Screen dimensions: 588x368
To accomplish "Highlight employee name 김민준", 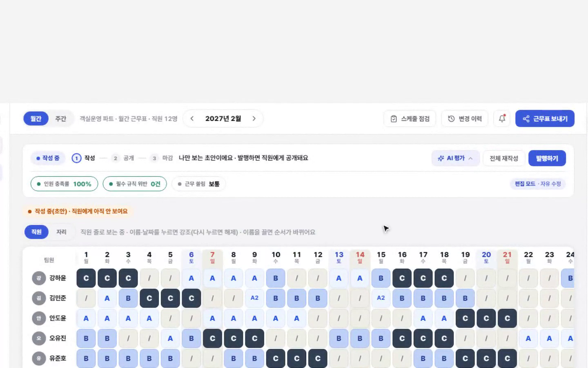I will [58, 298].
